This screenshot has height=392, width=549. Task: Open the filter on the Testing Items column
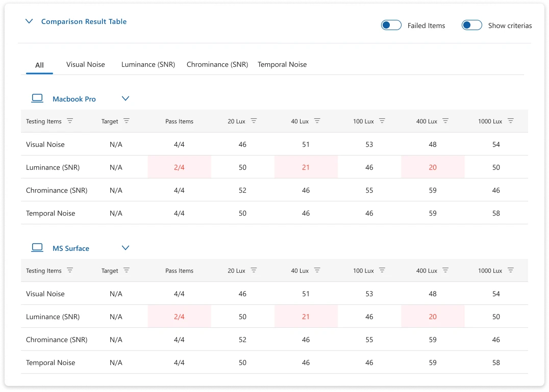pyautogui.click(x=70, y=121)
